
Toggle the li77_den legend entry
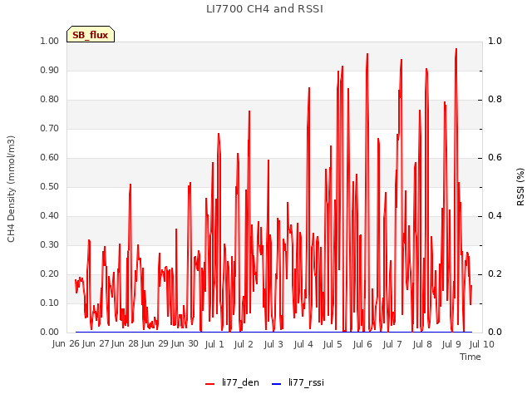232,382
